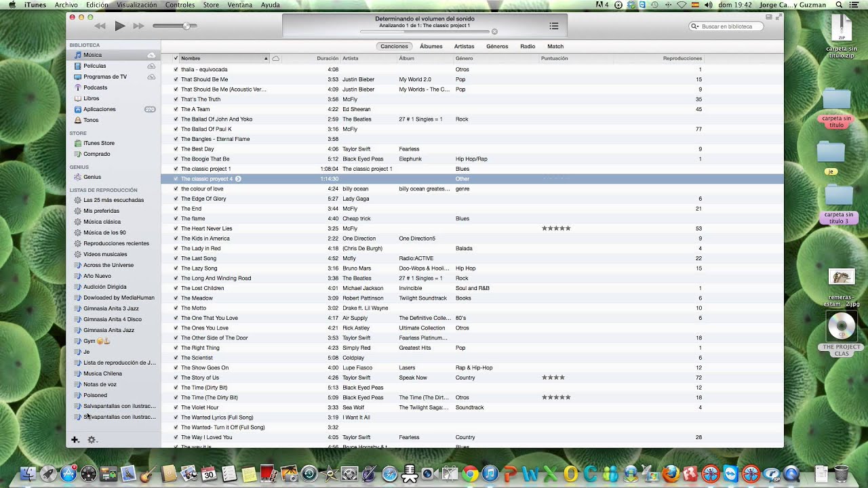The image size is (868, 488).
Task: Toggle The Violet Hour checkbox
Action: pos(176,407)
